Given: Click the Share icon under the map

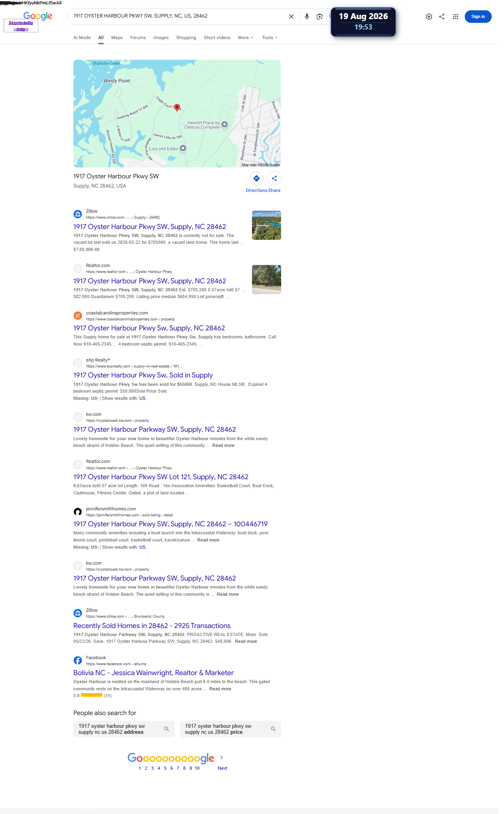Looking at the screenshot, I should (x=274, y=178).
